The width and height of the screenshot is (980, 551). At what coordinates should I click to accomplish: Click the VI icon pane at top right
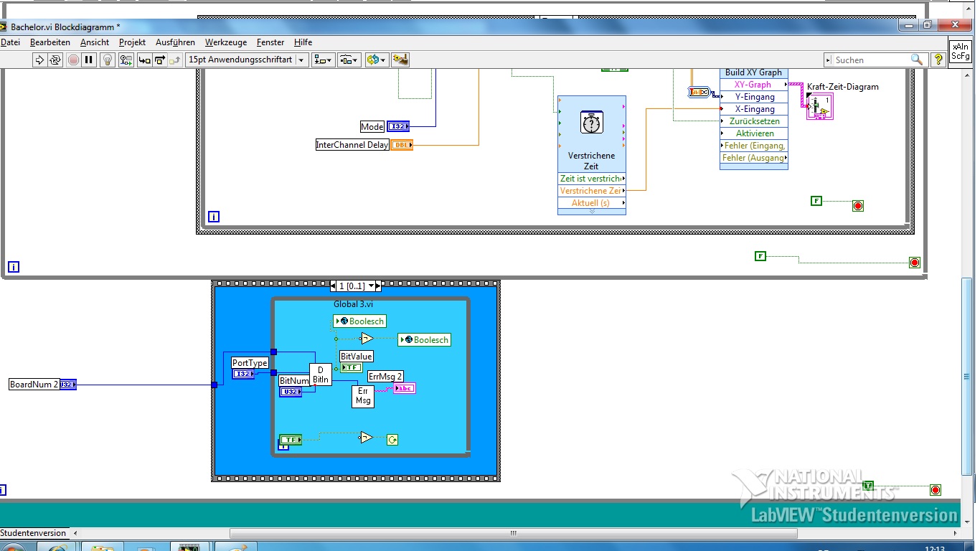[x=960, y=52]
